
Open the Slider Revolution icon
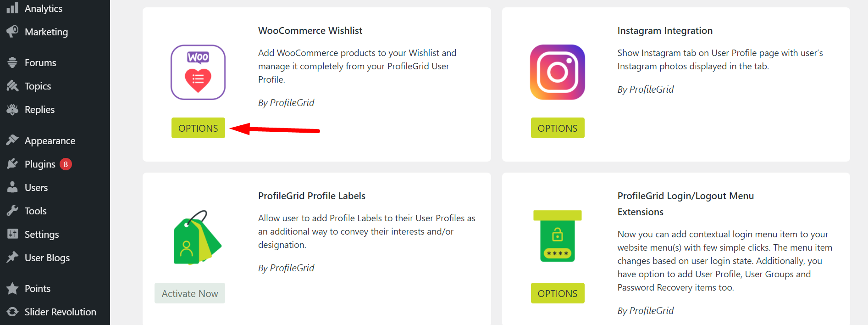click(12, 312)
